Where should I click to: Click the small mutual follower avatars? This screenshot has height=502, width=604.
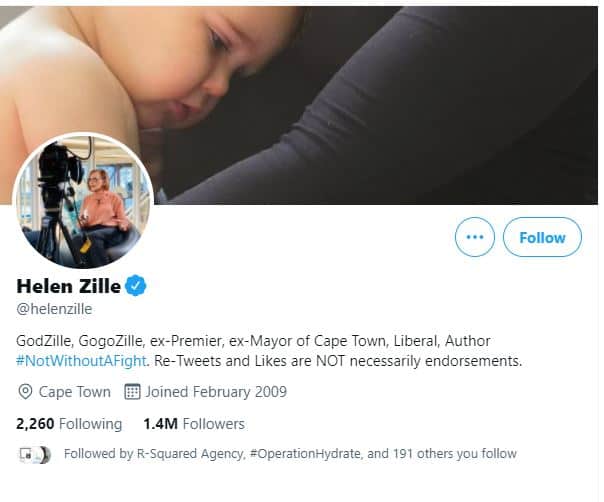pyautogui.click(x=34, y=454)
